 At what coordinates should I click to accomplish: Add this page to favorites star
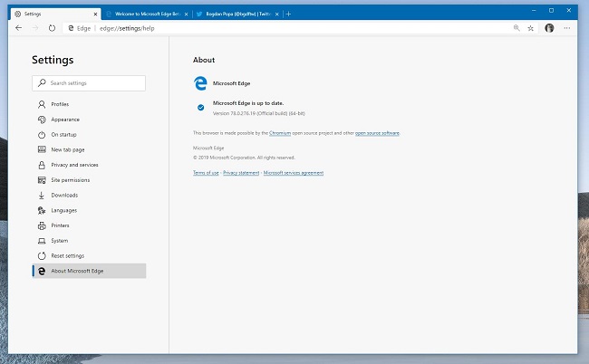(530, 28)
